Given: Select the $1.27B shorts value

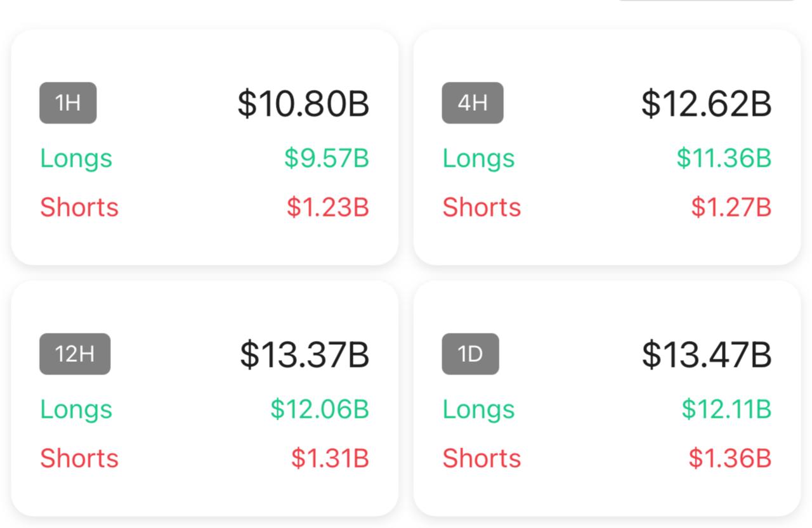Looking at the screenshot, I should pyautogui.click(x=731, y=207).
